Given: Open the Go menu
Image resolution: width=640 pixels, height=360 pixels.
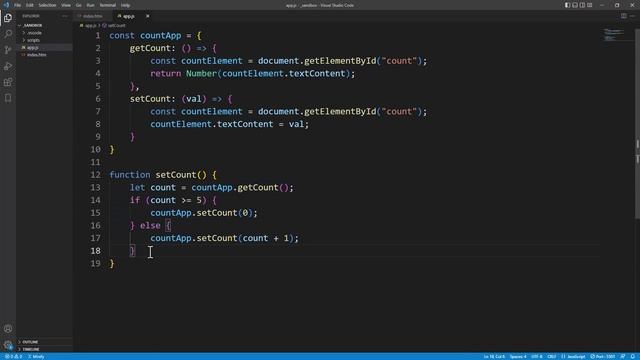Looking at the screenshot, I should click(x=78, y=5).
